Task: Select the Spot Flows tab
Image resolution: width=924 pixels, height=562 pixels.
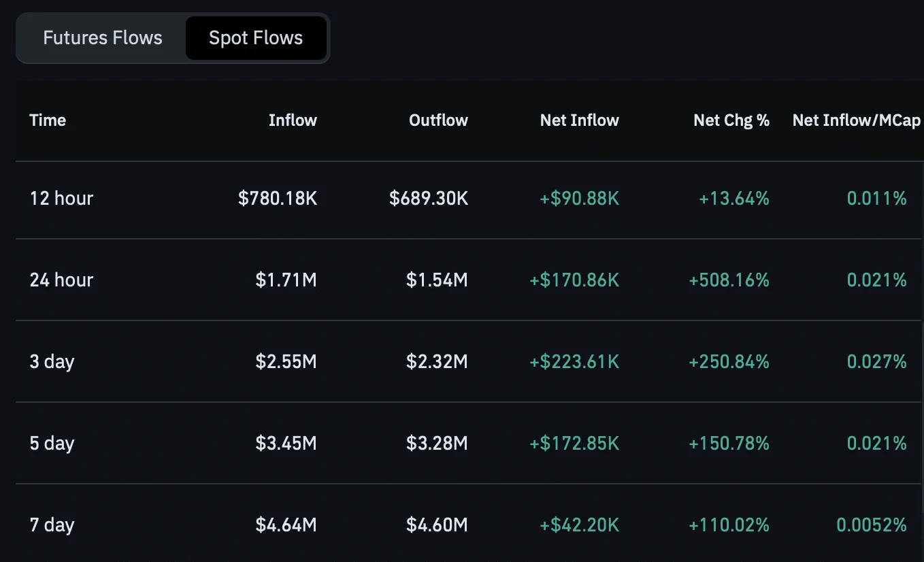Action: point(256,38)
